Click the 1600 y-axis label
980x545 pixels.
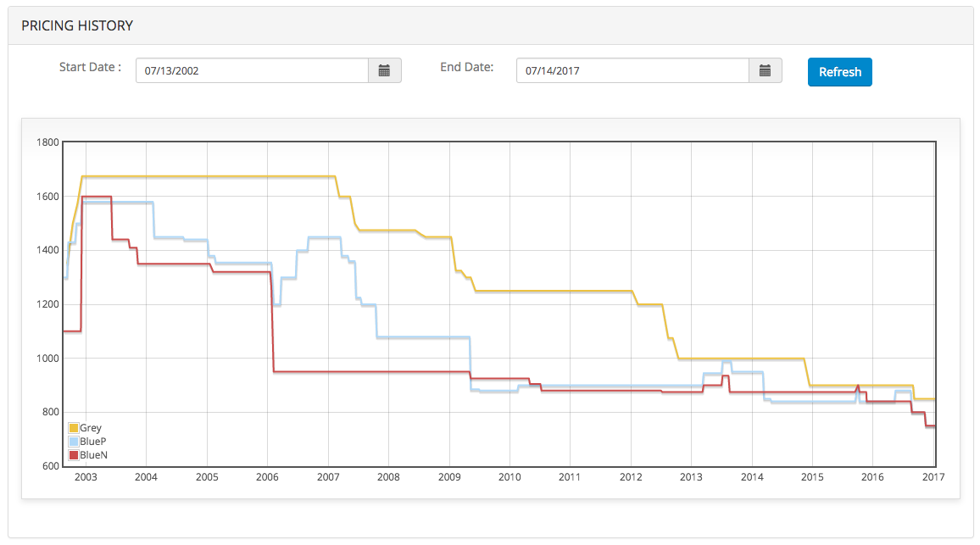(x=48, y=197)
